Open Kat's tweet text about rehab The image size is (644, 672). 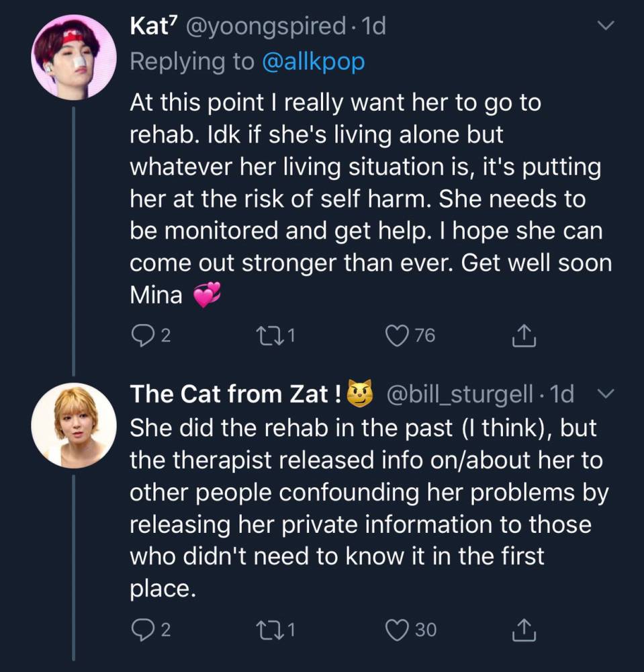click(x=369, y=199)
